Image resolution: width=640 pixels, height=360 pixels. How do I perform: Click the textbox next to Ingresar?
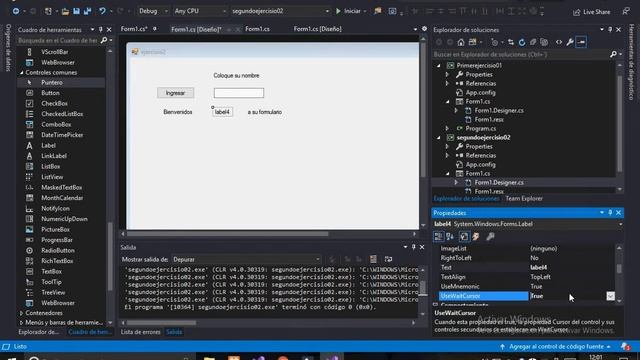(x=239, y=93)
